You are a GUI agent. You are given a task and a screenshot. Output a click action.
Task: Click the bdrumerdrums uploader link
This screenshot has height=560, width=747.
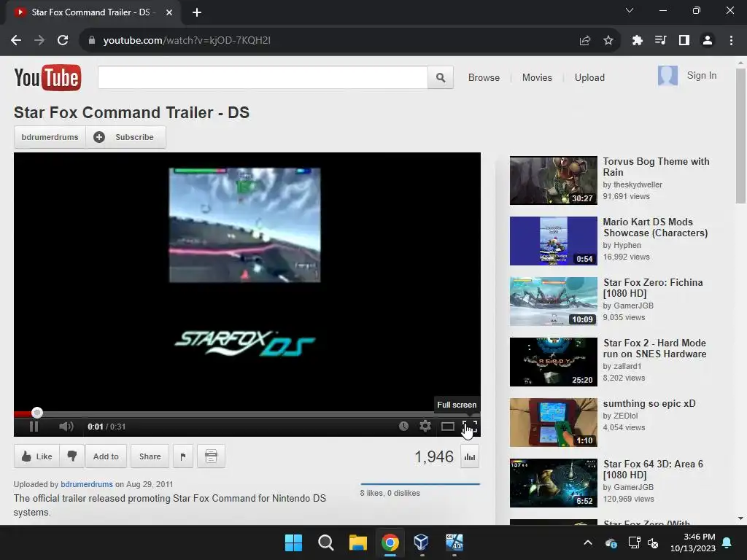87,484
